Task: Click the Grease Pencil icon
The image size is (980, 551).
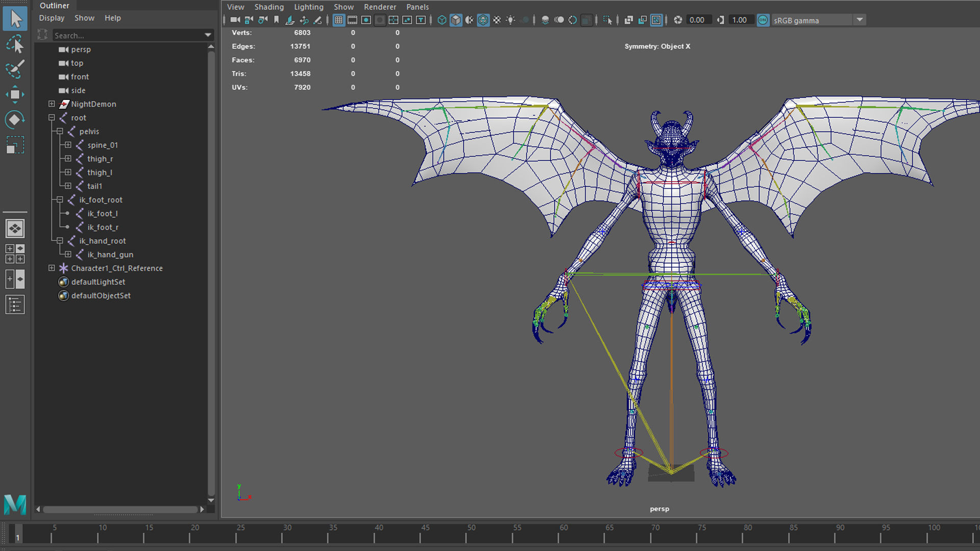Action: pyautogui.click(x=317, y=20)
